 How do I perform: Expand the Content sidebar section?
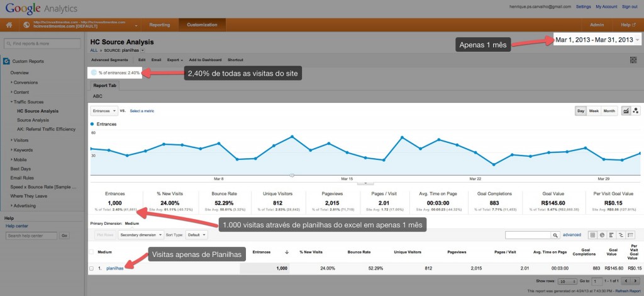pyautogui.click(x=21, y=92)
